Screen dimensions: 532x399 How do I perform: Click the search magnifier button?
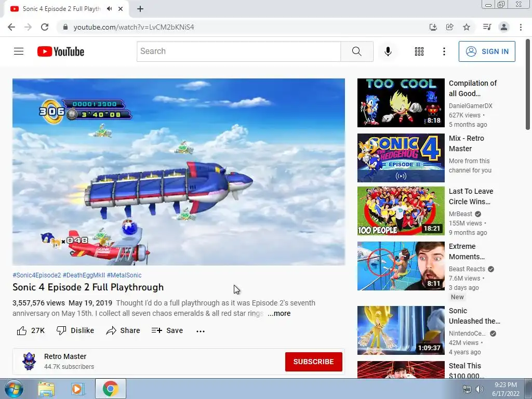(x=356, y=51)
